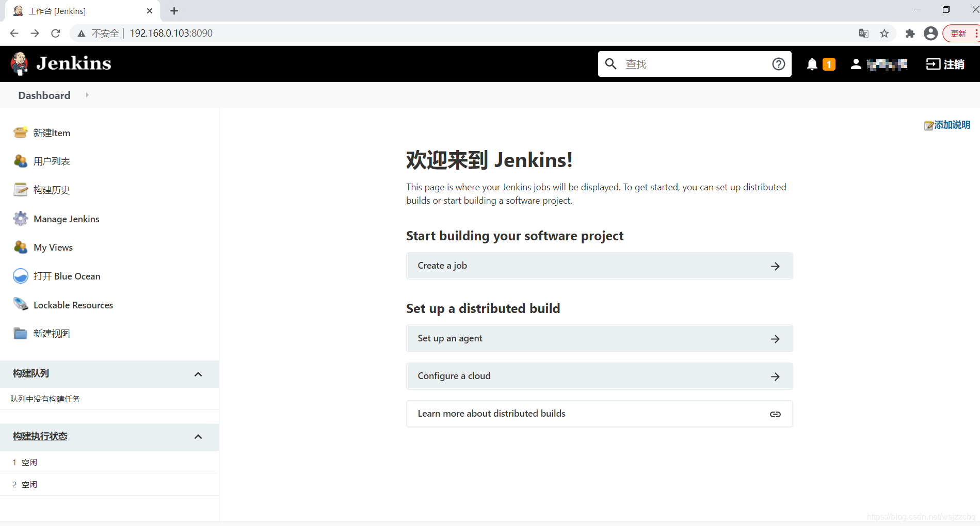This screenshot has height=526, width=980.
Task: Click the Create a job button
Action: click(599, 266)
